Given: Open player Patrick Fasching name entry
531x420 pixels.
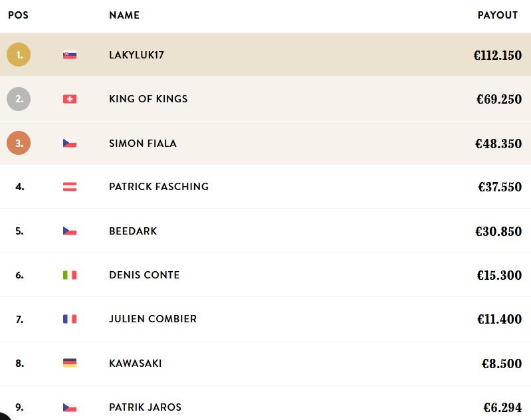Looking at the screenshot, I should pyautogui.click(x=159, y=187).
